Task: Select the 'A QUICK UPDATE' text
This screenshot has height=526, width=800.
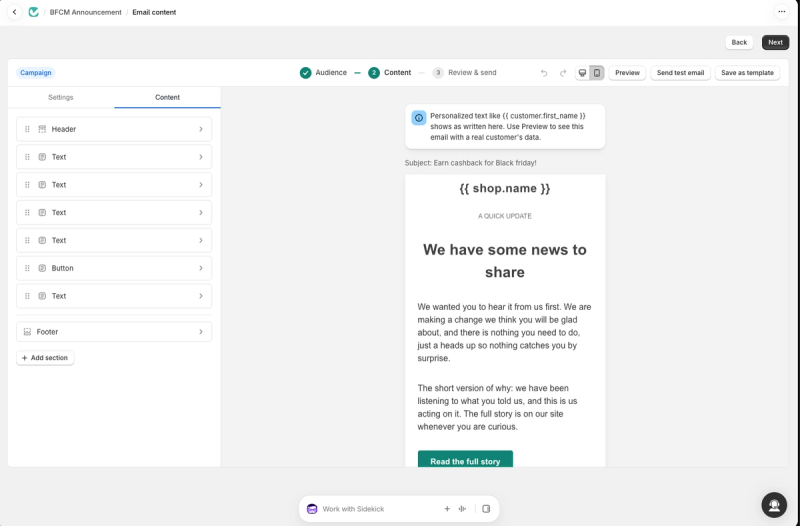Action: tap(505, 216)
